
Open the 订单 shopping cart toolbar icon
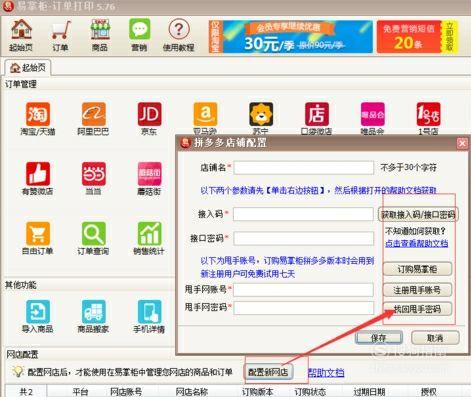61,35
